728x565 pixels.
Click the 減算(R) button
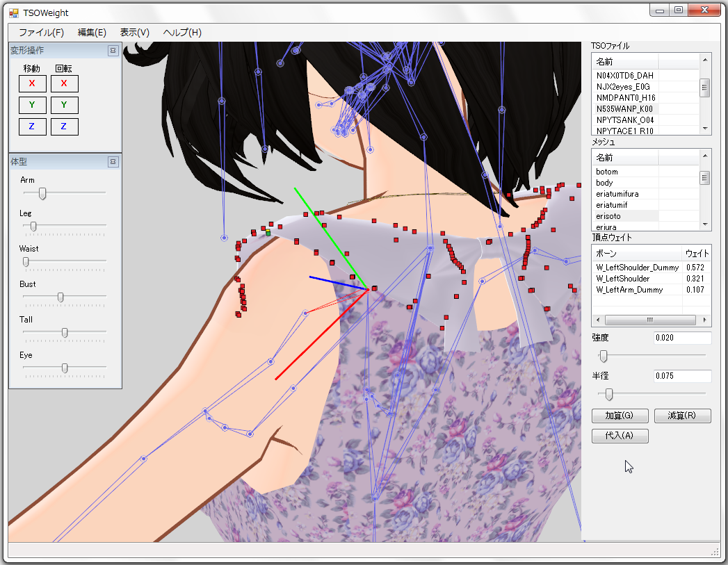(682, 416)
